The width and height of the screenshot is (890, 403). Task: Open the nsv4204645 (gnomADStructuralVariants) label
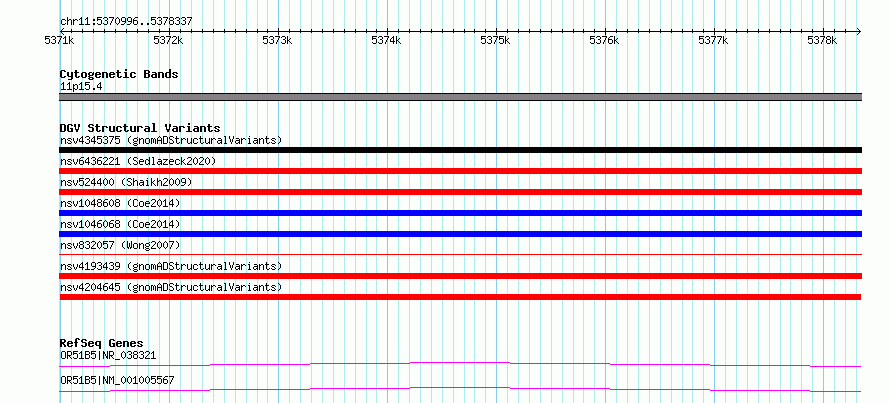(x=171, y=287)
